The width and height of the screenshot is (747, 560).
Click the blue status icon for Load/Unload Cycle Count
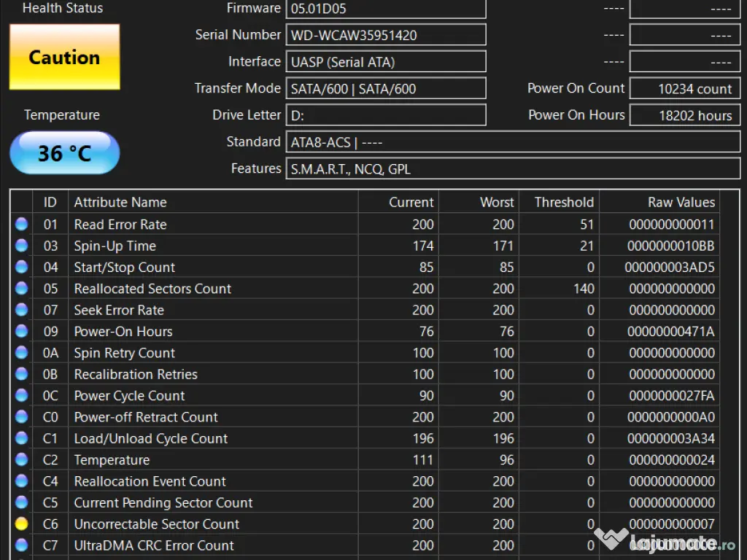tap(21, 438)
